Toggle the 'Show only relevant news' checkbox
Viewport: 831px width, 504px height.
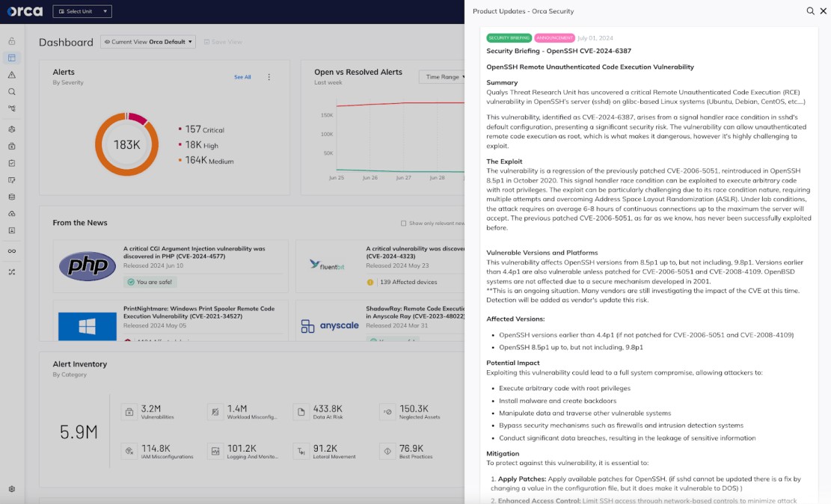(404, 223)
